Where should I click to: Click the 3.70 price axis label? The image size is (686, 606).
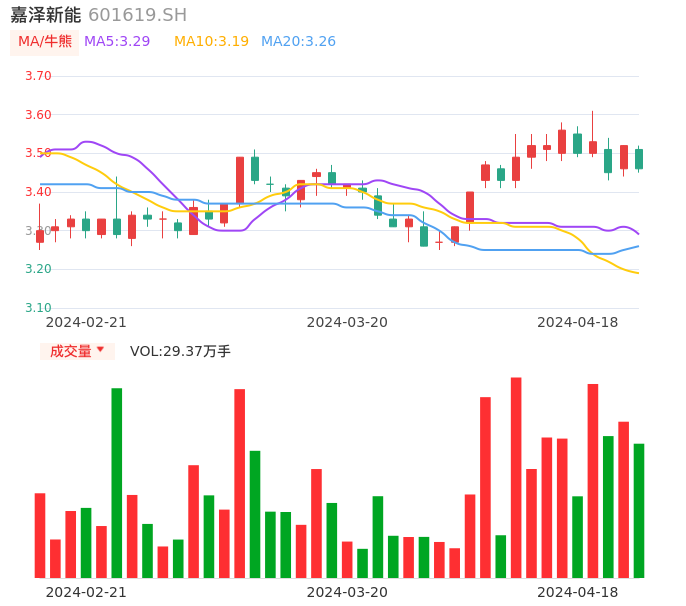pyautogui.click(x=37, y=76)
